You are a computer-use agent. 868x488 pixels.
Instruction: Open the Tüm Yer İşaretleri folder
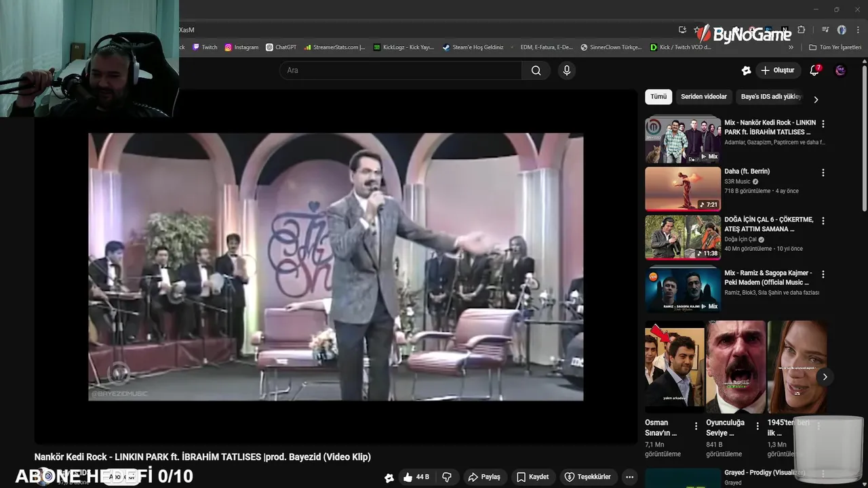(835, 47)
